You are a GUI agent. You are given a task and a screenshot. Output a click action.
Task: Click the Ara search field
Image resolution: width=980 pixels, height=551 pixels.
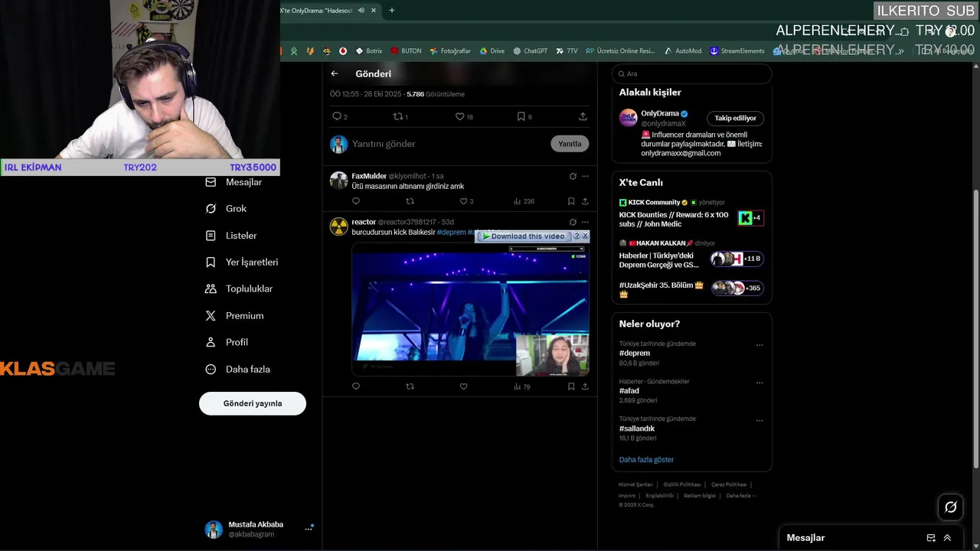(691, 73)
